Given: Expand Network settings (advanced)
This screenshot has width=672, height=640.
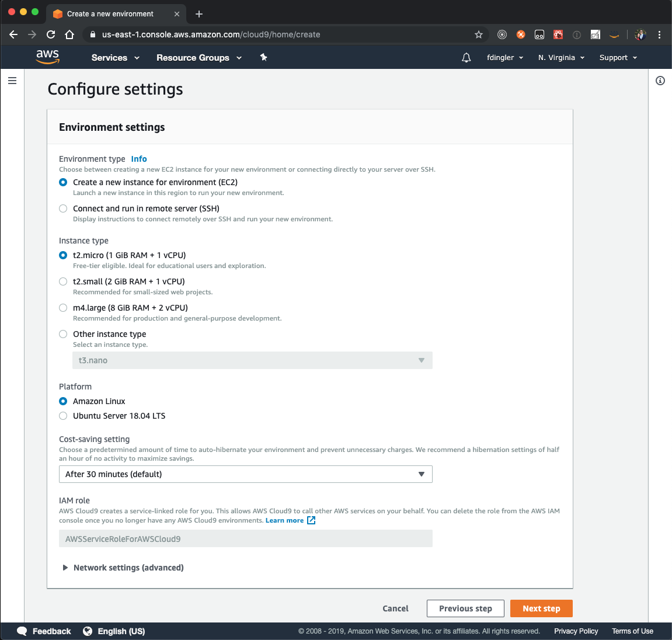Looking at the screenshot, I should 123,568.
